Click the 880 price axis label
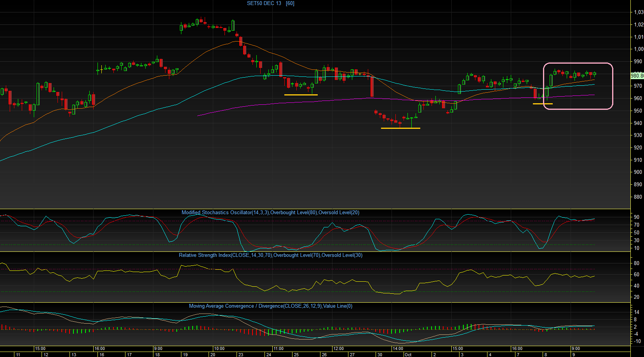Screen dimensions: 644x357 638,197
